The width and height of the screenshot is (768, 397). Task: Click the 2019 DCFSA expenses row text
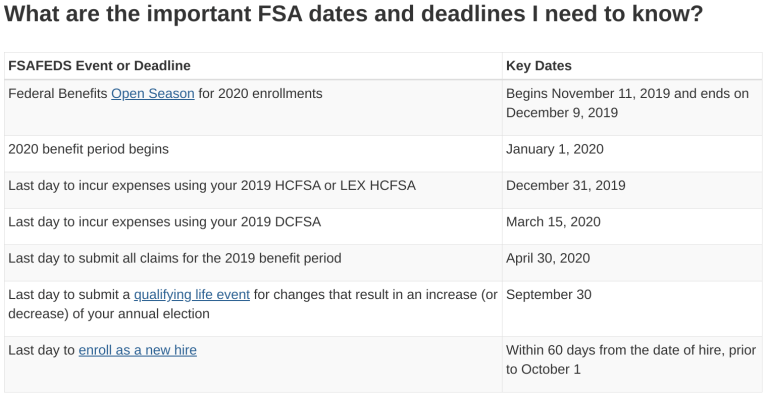165,222
